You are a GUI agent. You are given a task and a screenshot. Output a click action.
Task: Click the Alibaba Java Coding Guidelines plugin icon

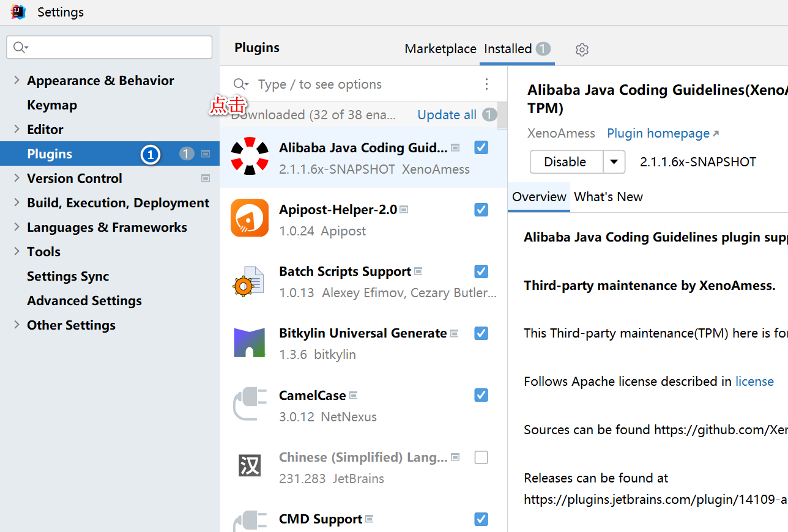[x=250, y=157]
